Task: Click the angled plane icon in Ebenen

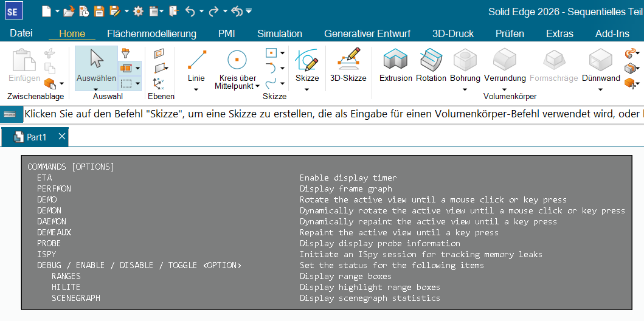Action: (x=159, y=68)
